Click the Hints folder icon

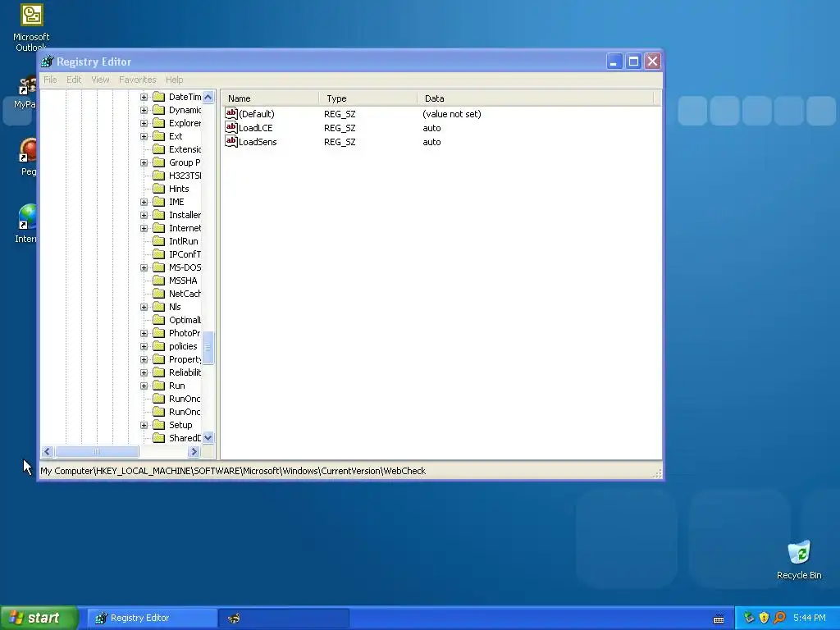[158, 189]
